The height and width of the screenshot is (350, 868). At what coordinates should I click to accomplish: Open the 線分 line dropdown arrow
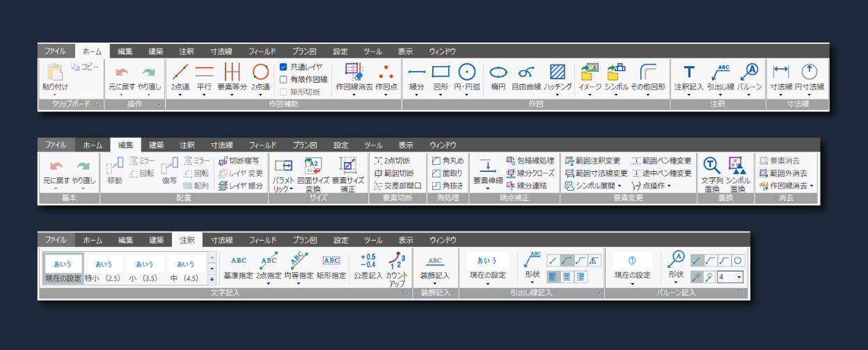click(417, 95)
